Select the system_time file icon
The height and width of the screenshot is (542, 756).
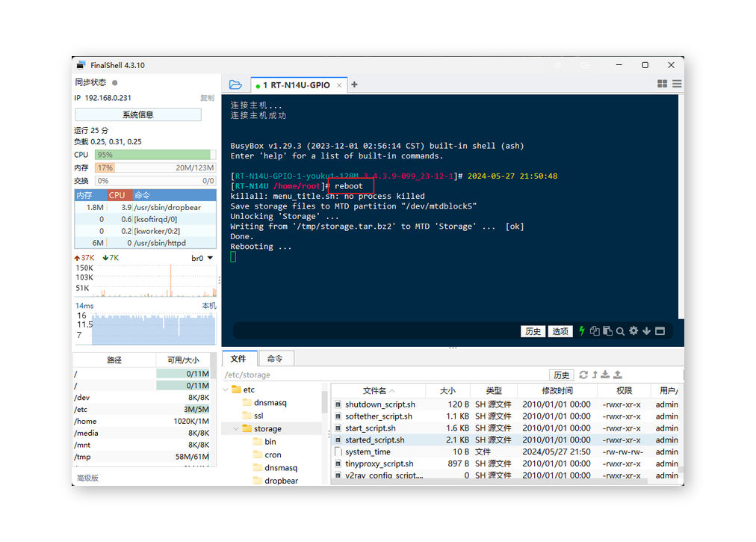(x=338, y=452)
